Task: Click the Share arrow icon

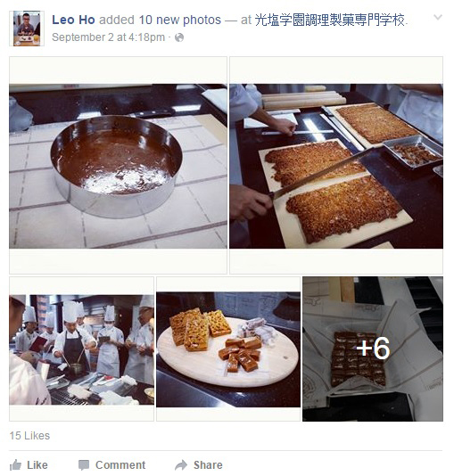Action: [x=181, y=464]
